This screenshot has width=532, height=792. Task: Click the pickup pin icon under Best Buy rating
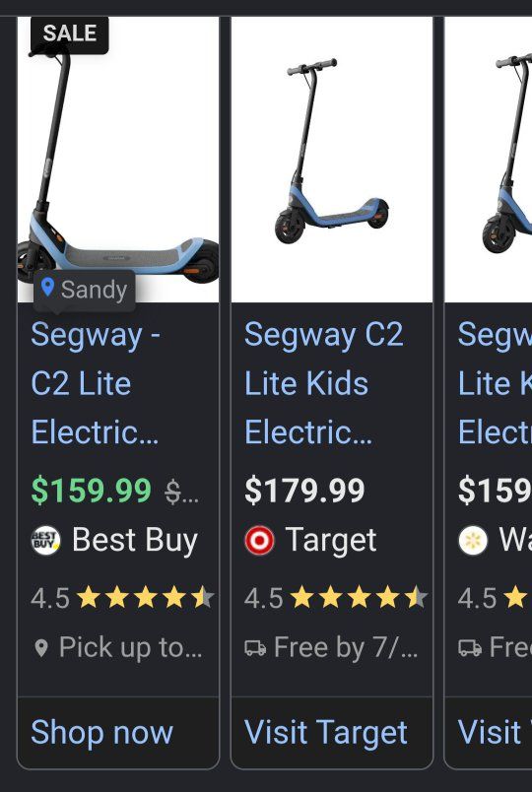41,648
